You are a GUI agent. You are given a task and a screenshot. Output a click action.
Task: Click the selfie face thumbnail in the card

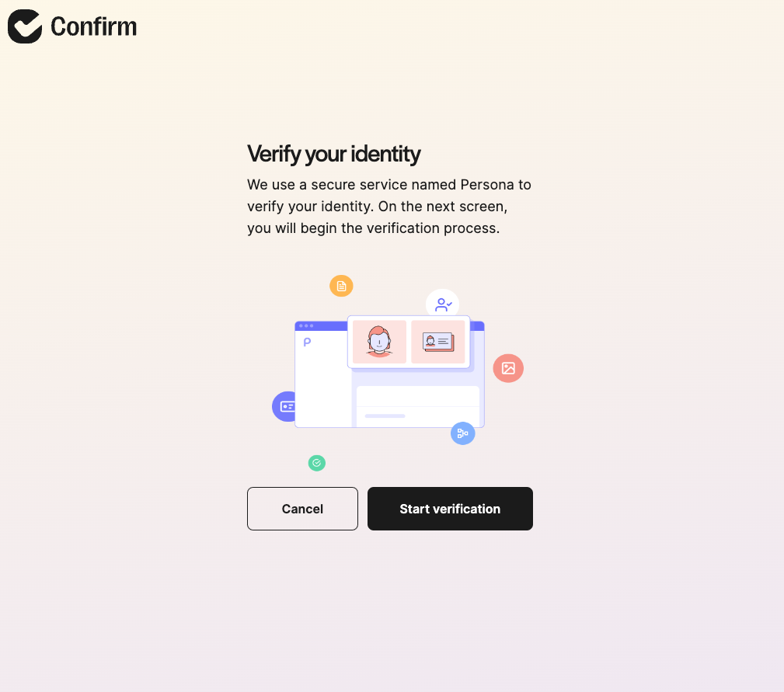pyautogui.click(x=378, y=341)
